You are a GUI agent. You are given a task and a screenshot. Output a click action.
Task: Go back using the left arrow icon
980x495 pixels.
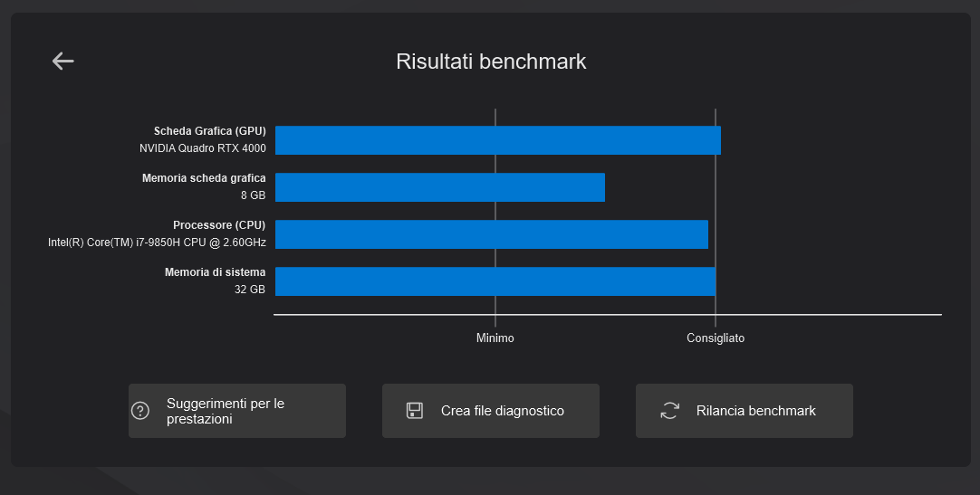point(62,62)
